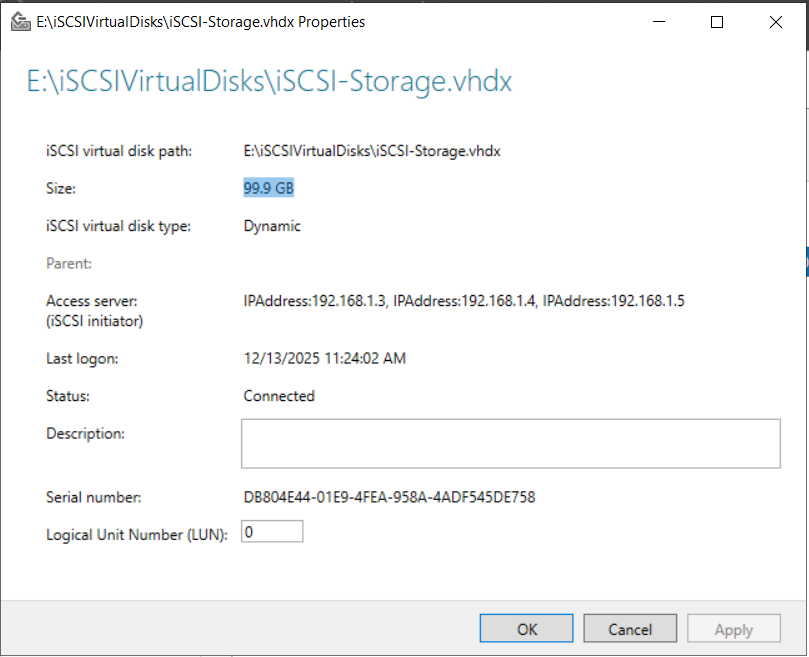809x657 pixels.
Task: Click the Connected status value
Action: (x=279, y=396)
